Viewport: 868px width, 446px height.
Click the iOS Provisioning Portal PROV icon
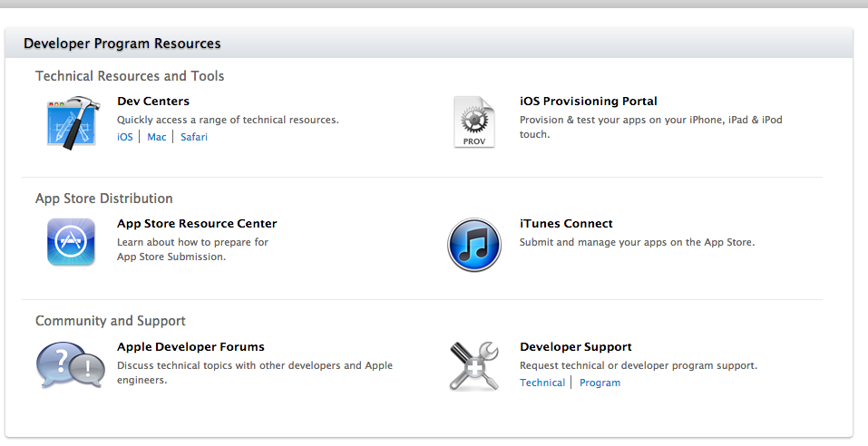point(473,121)
